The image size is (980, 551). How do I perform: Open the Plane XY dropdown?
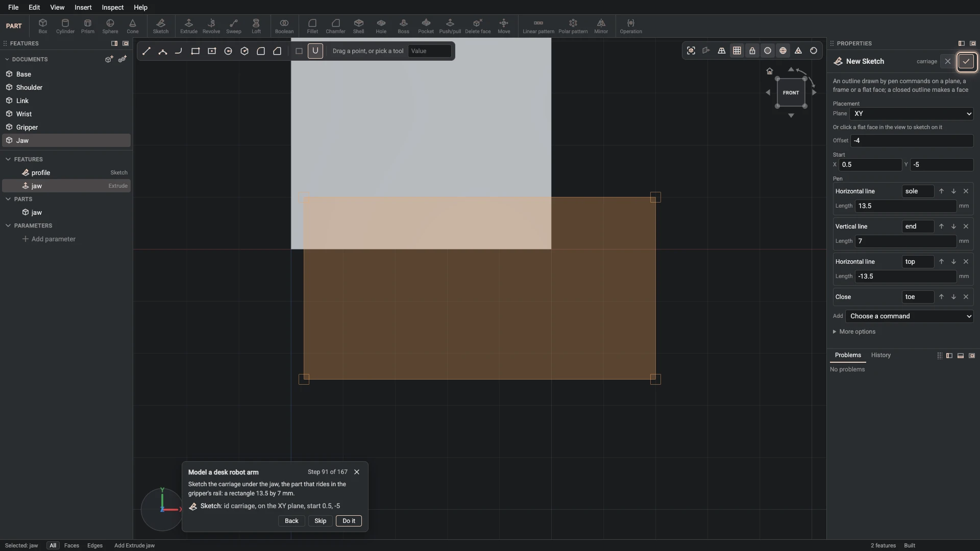pos(912,114)
